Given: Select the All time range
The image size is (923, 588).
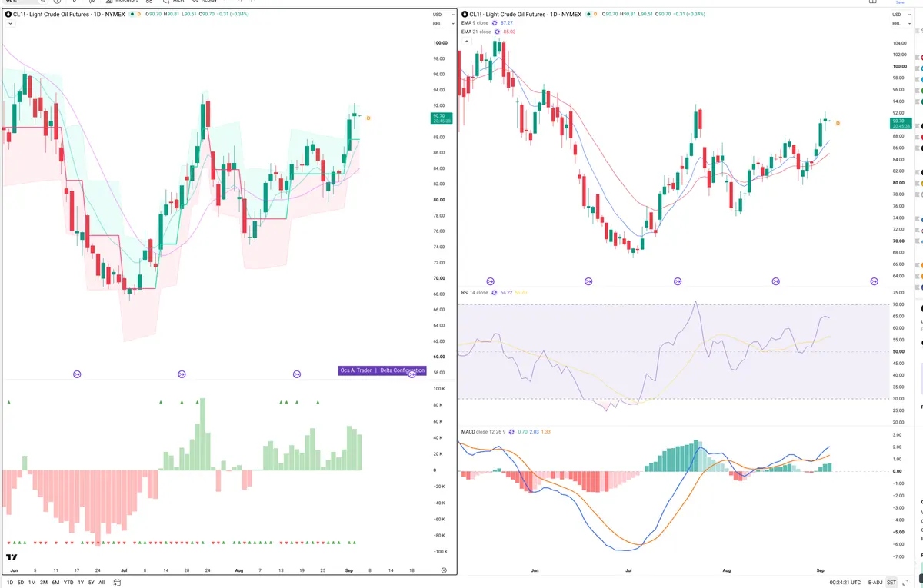Looking at the screenshot, I should 102,583.
